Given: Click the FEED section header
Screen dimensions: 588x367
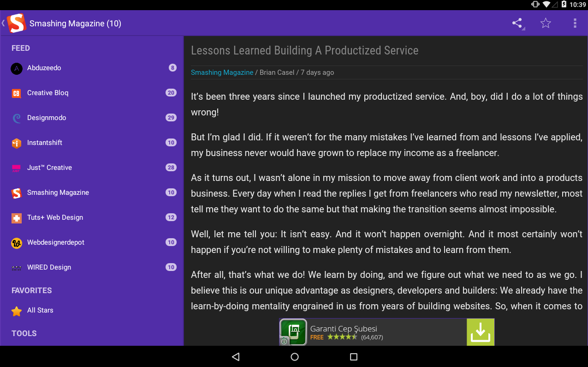Looking at the screenshot, I should [x=21, y=48].
